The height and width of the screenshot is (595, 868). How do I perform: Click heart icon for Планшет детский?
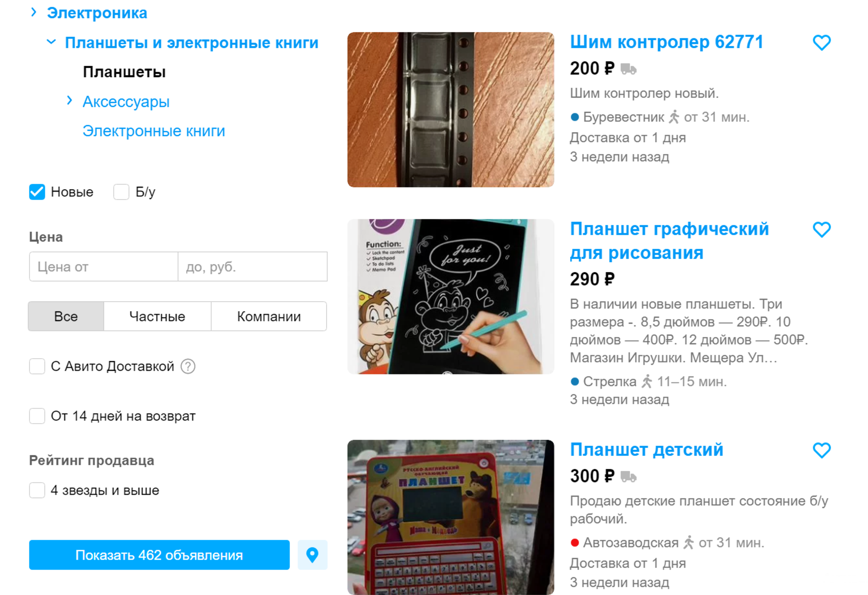click(x=821, y=450)
